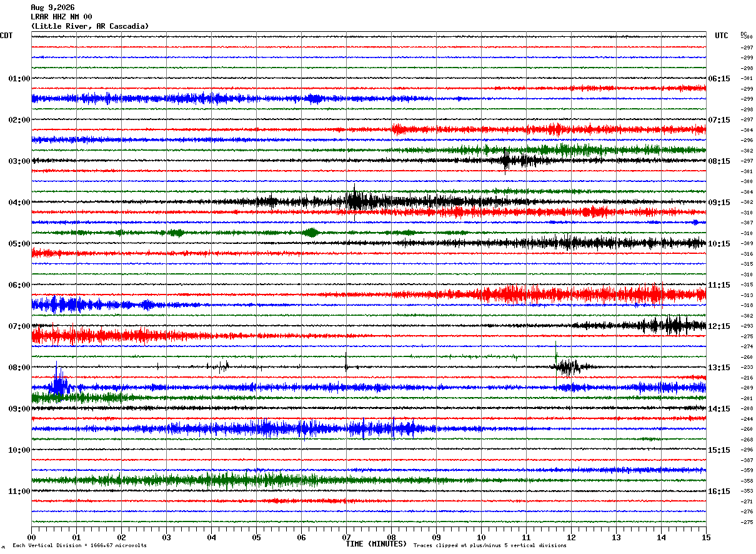
Task: Select the 11:00 CDT time label
Action: point(19,491)
